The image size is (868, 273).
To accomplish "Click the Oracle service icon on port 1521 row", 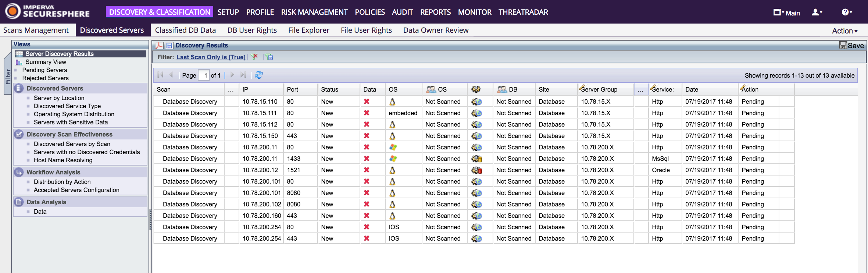I will [x=477, y=170].
